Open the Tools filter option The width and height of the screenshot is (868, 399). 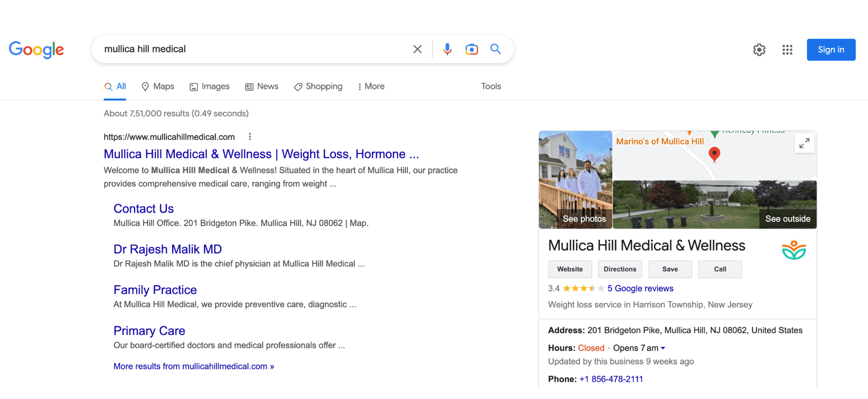(x=491, y=86)
